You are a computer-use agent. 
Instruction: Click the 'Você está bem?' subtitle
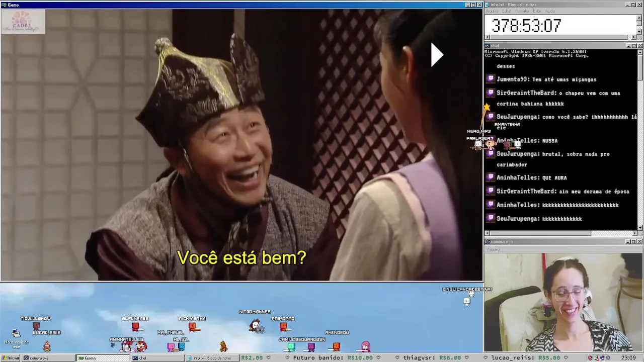242,258
